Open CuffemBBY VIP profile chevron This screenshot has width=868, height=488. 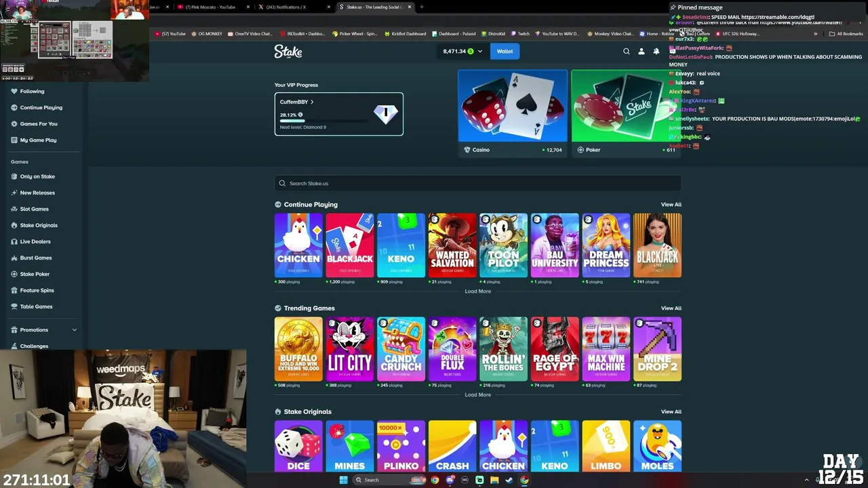click(312, 102)
